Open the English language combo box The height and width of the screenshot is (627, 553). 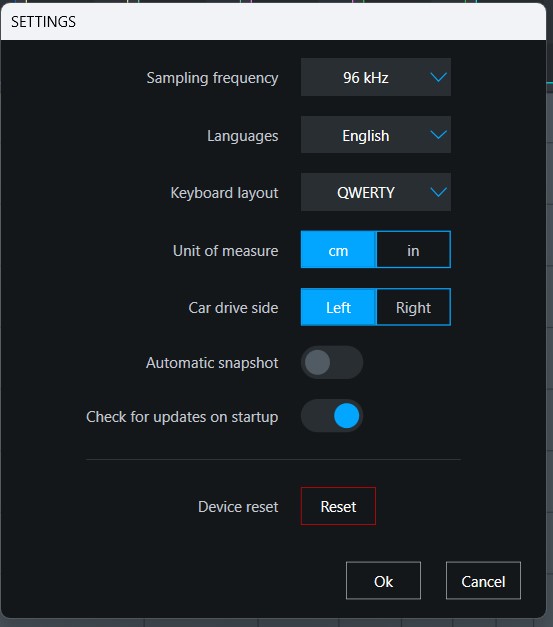point(375,135)
